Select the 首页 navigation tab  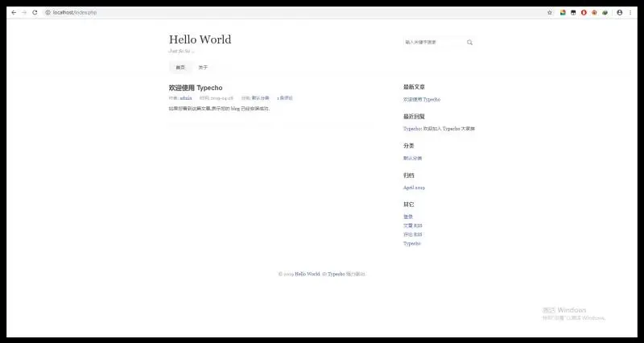(180, 68)
